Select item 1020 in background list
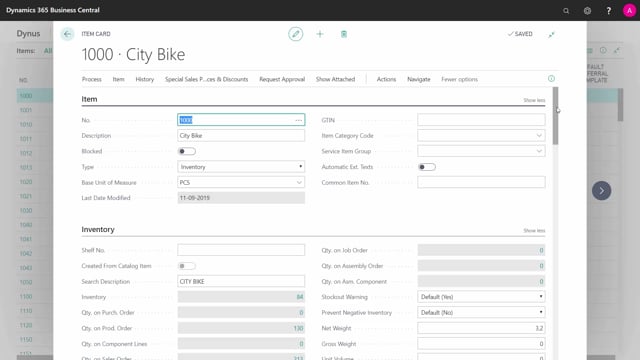 [26, 182]
